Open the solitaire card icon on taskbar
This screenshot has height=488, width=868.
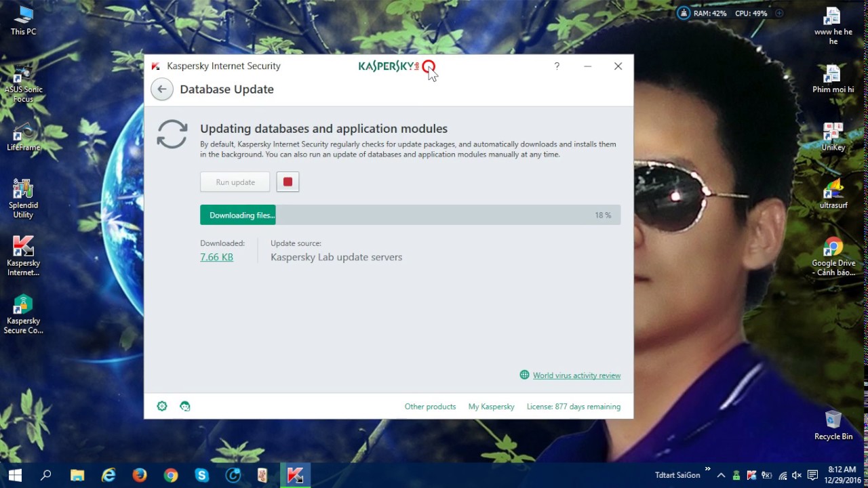[x=263, y=475]
